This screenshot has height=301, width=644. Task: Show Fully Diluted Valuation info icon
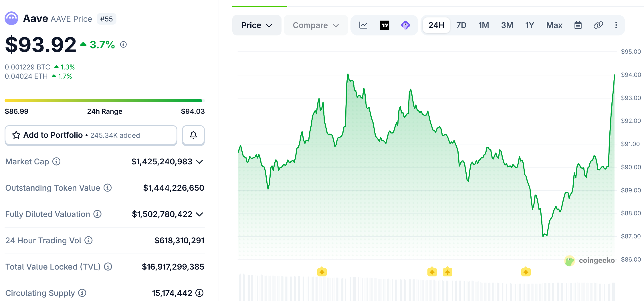98,214
